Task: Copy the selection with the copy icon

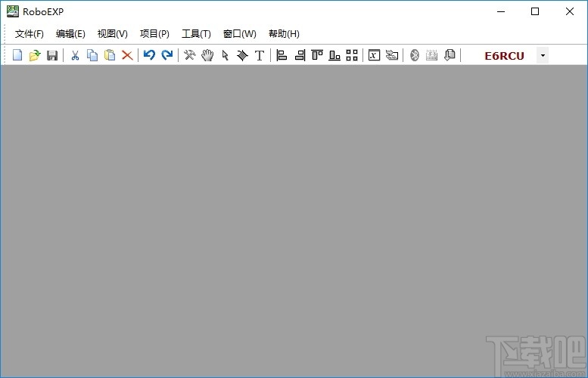Action: (92, 55)
